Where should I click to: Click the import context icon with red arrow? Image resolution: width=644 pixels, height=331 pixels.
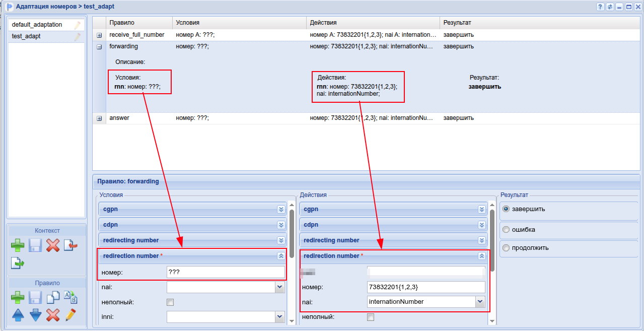click(70, 246)
